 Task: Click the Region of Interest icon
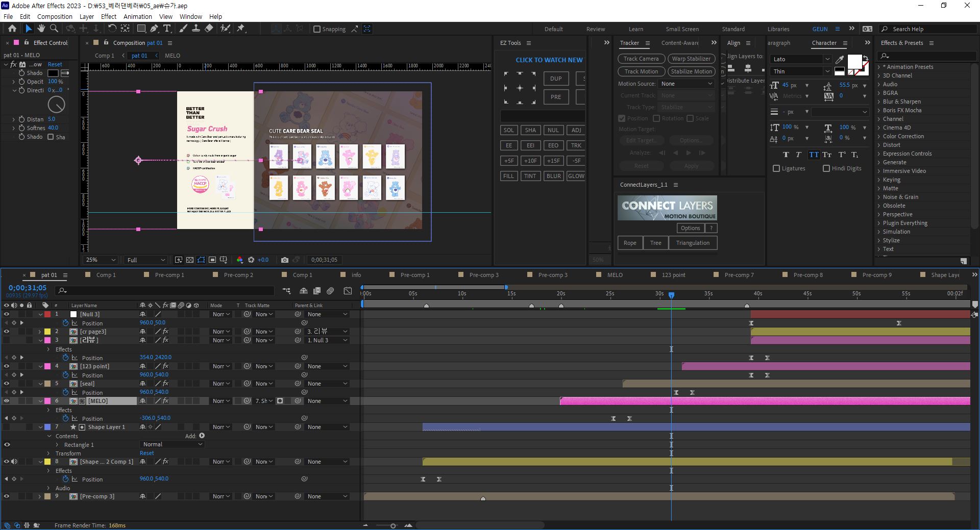tap(212, 260)
